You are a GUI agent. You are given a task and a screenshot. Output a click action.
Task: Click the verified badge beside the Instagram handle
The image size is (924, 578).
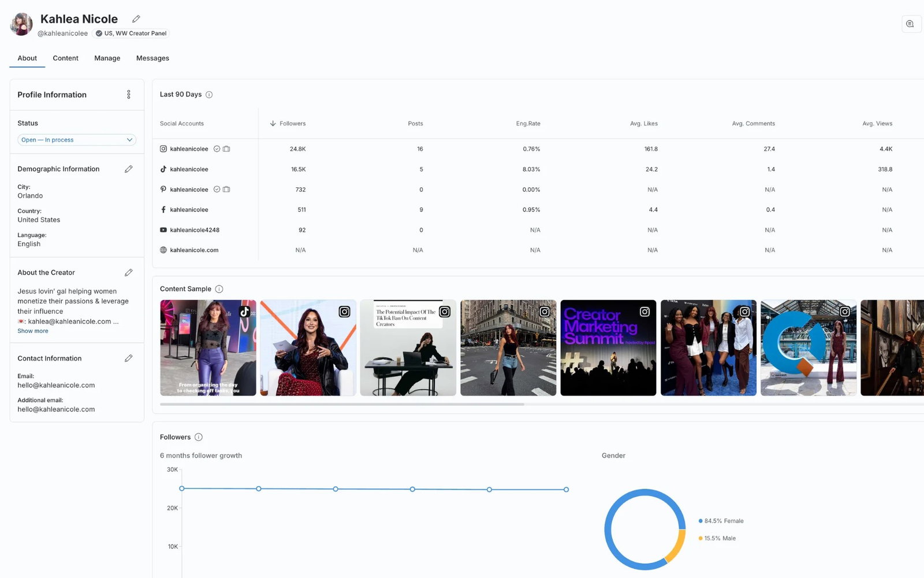click(217, 149)
